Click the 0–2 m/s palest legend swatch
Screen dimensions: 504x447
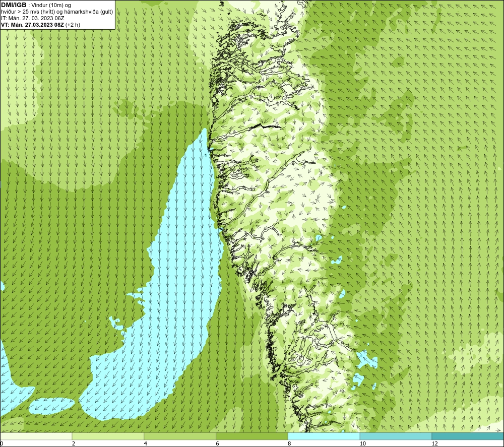pyautogui.click(x=36, y=436)
